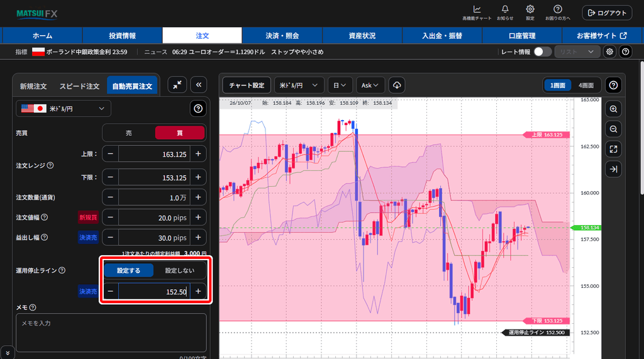Click the chart help question icon

tap(613, 85)
